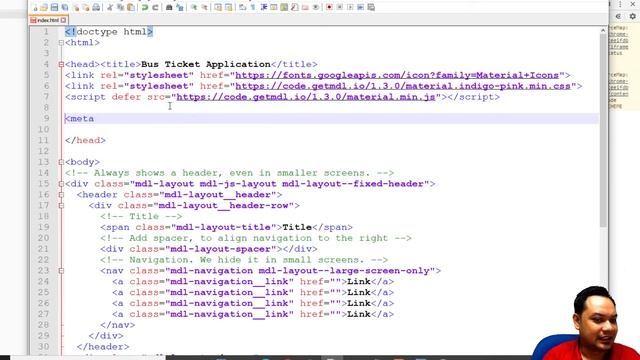Image resolution: width=640 pixels, height=360 pixels.
Task: Collapse the <head> fold marker on line 4
Action: pyautogui.click(x=61, y=64)
